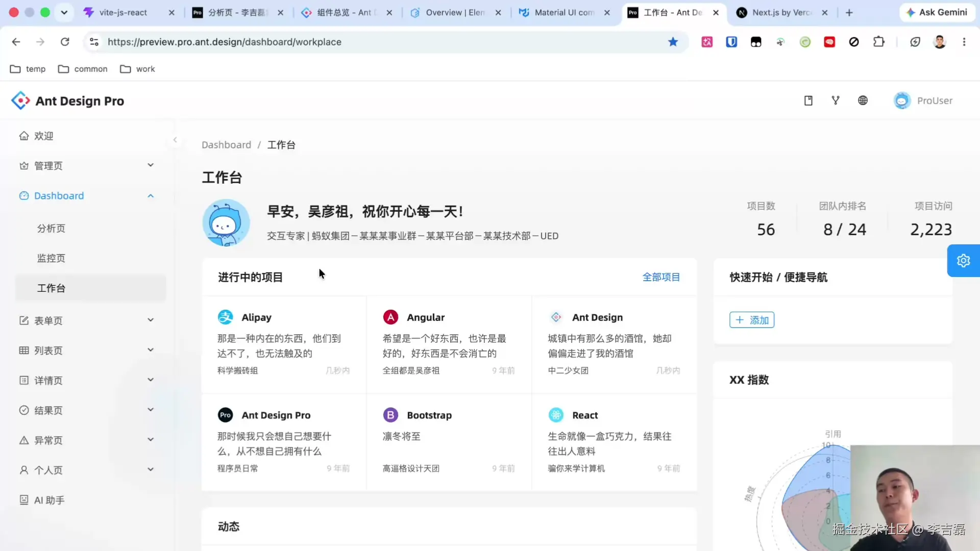Go back with browser back arrow
Screen dimensions: 980x551
[16, 42]
